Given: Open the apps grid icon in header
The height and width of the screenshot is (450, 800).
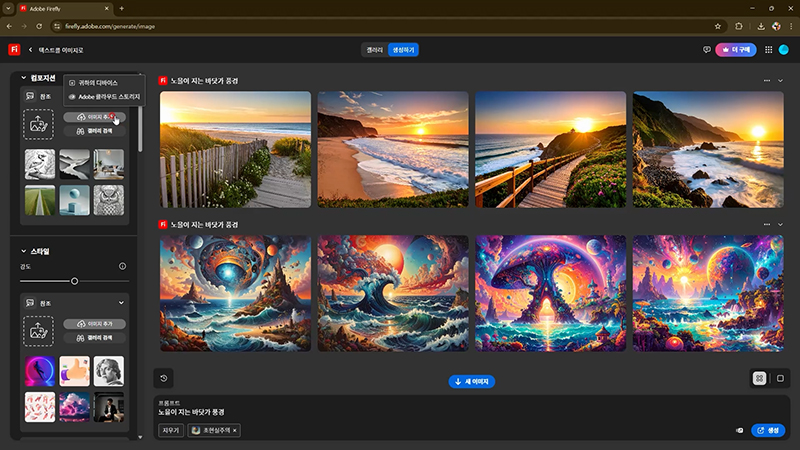Looking at the screenshot, I should [768, 49].
